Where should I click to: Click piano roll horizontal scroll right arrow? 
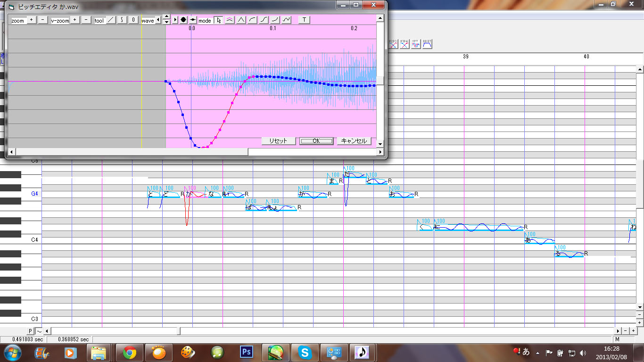[618, 331]
